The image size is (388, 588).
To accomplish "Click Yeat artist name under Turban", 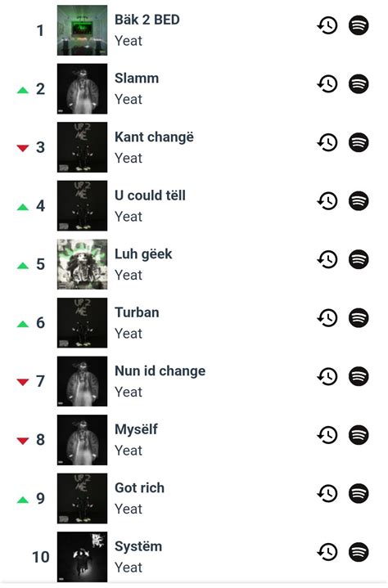I will [x=129, y=334].
